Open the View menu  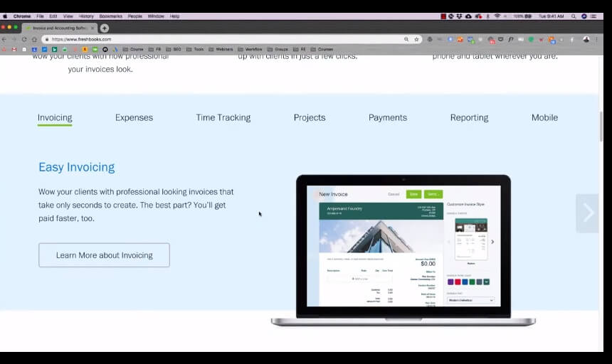[x=68, y=16]
